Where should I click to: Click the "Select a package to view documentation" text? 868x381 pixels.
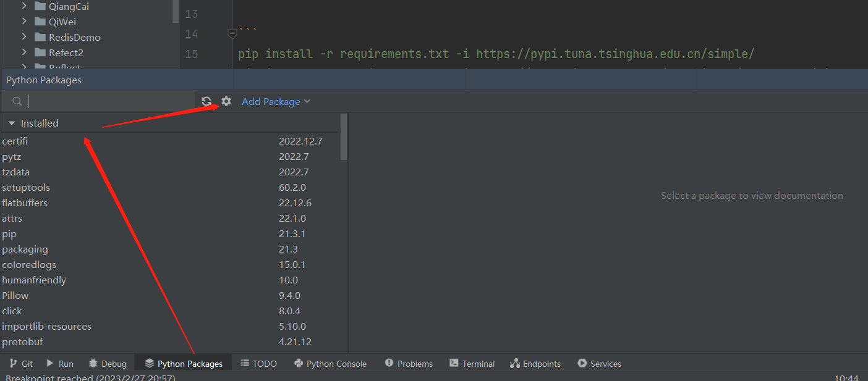pyautogui.click(x=752, y=196)
